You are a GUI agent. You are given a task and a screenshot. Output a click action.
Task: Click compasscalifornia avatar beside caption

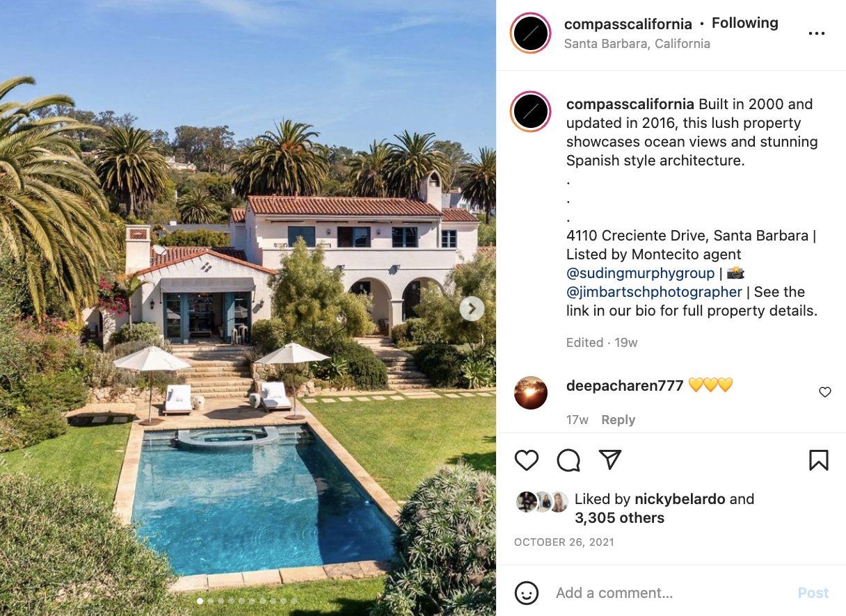[531, 112]
